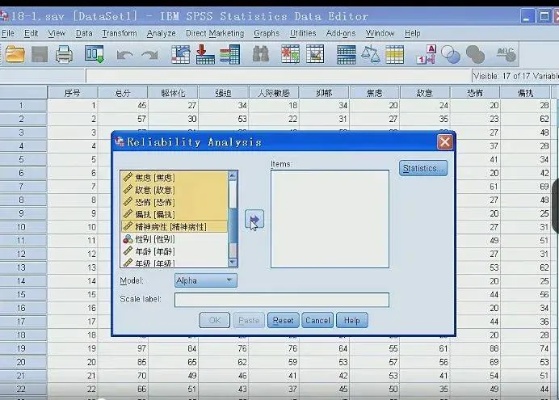Viewport: 559px width, 400px height.
Task: Select 偏执 in the dialog variable list
Action: (174, 214)
